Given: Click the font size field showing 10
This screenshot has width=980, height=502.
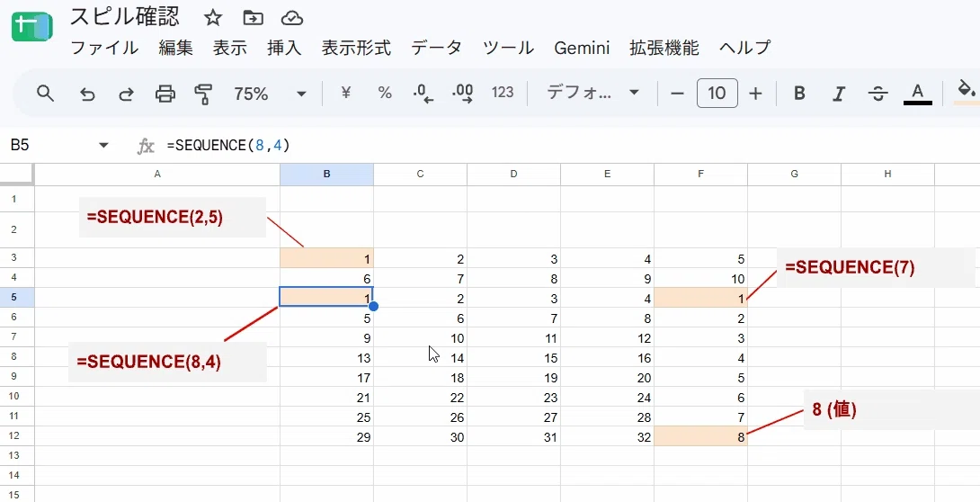Looking at the screenshot, I should pos(717,94).
